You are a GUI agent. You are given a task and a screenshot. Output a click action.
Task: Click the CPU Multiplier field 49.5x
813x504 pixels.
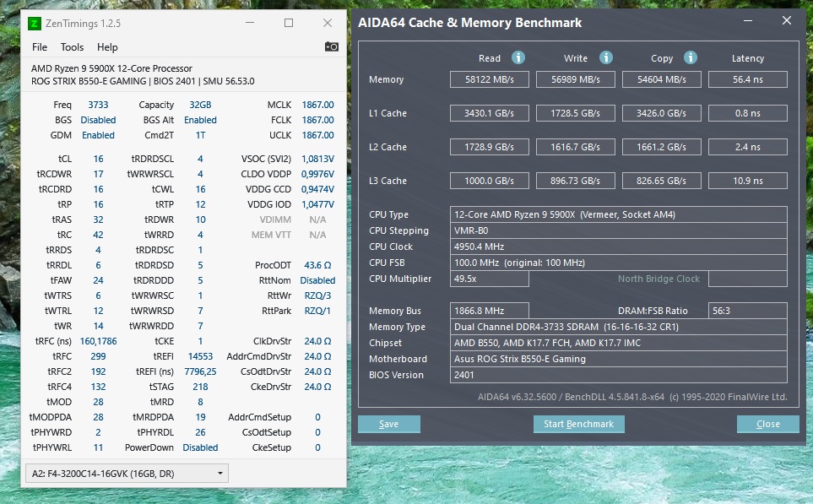click(490, 279)
